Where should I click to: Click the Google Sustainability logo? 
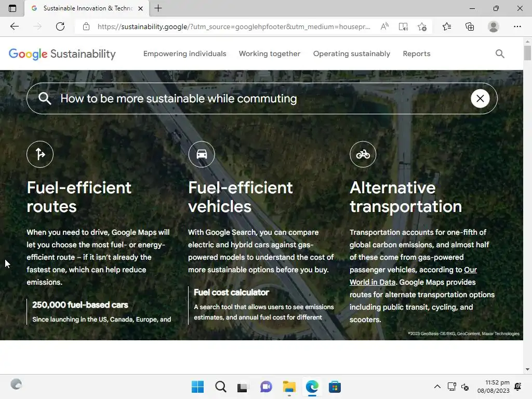[x=62, y=54]
